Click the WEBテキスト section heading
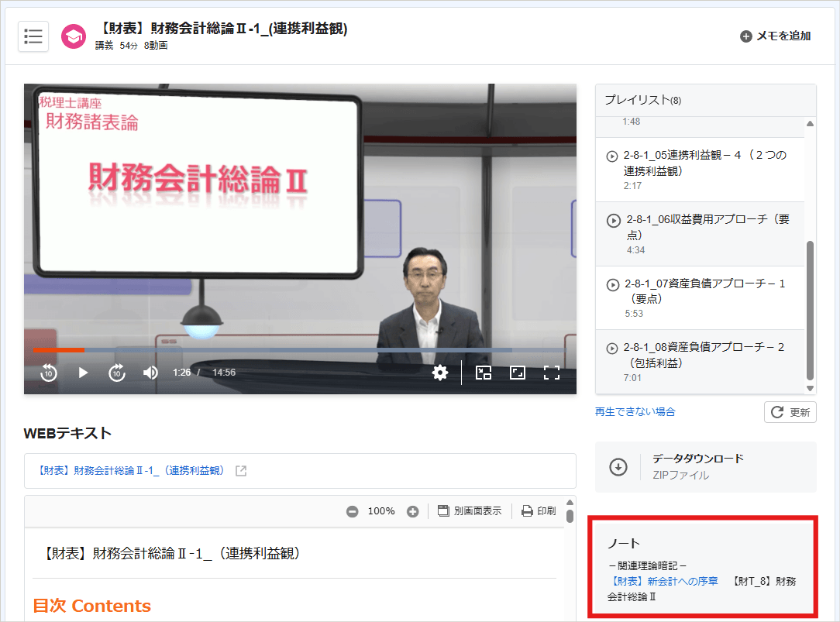 (x=67, y=434)
